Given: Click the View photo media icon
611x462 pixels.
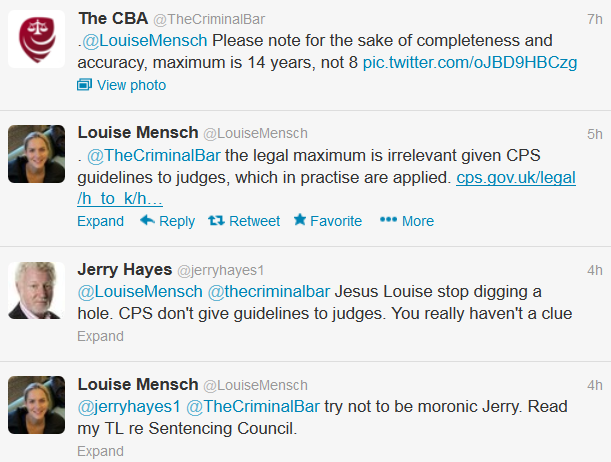Looking at the screenshot, I should pyautogui.click(x=84, y=85).
